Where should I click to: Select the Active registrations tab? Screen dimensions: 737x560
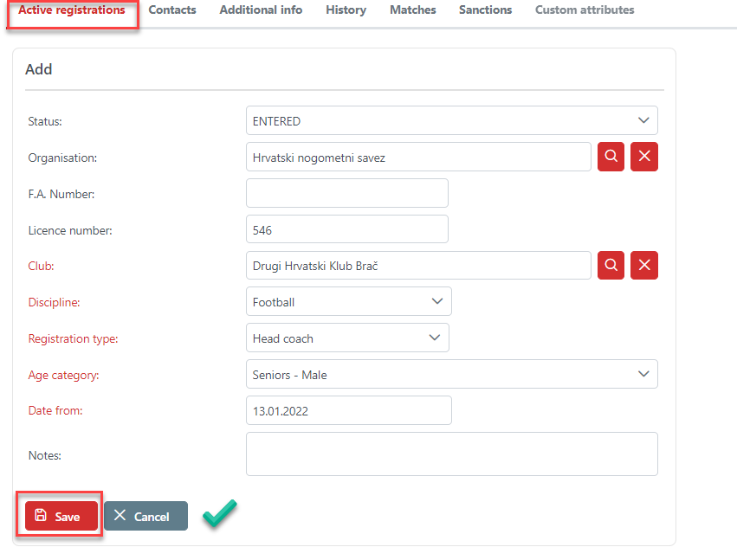click(72, 11)
